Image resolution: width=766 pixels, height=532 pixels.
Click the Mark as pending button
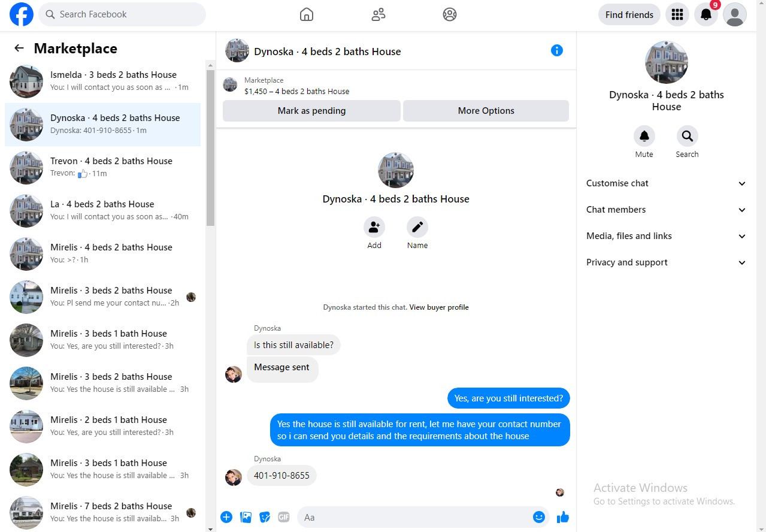(311, 111)
